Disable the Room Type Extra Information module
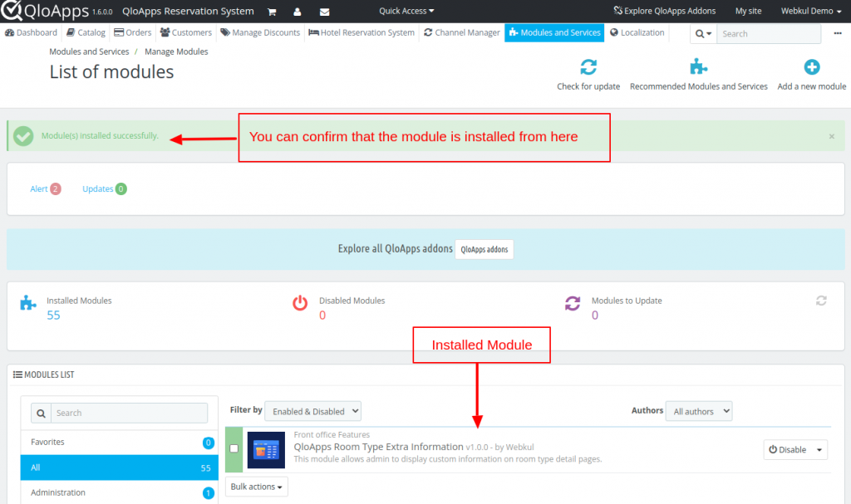This screenshot has width=851, height=504. 788,450
